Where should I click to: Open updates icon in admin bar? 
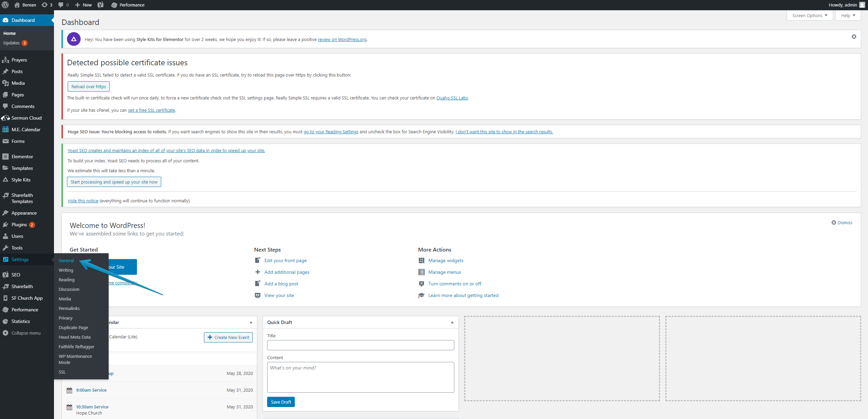[44, 5]
